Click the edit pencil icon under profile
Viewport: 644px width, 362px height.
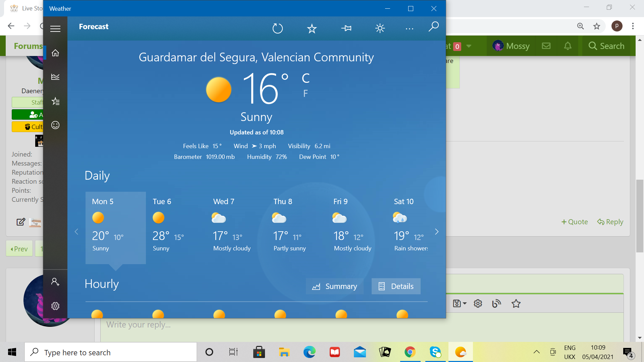[x=21, y=222]
